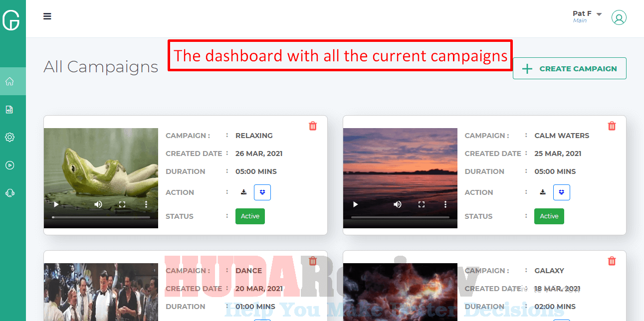Delete the RELAXING campaign with trash icon
Screen dimensions: 644x321
[x=313, y=126]
